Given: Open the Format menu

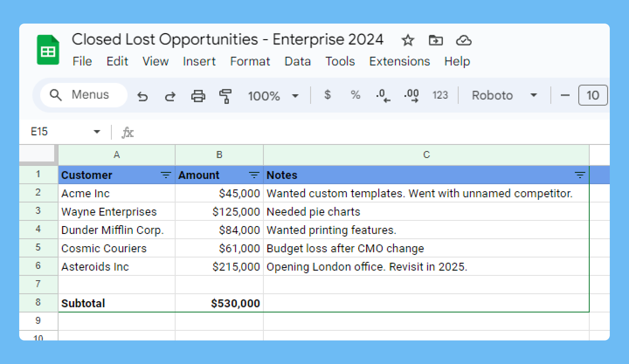Looking at the screenshot, I should pyautogui.click(x=250, y=62).
